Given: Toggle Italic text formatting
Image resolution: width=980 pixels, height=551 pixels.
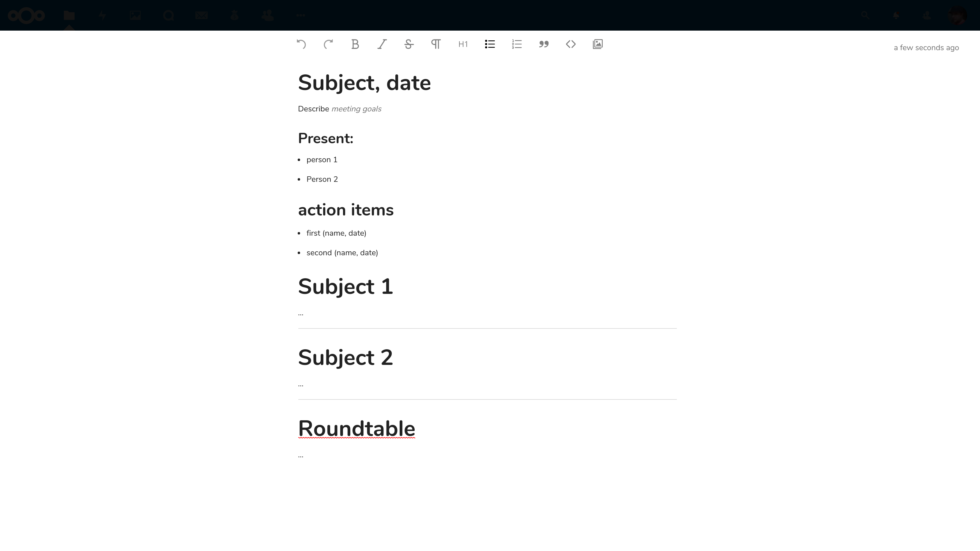Looking at the screenshot, I should click(382, 44).
